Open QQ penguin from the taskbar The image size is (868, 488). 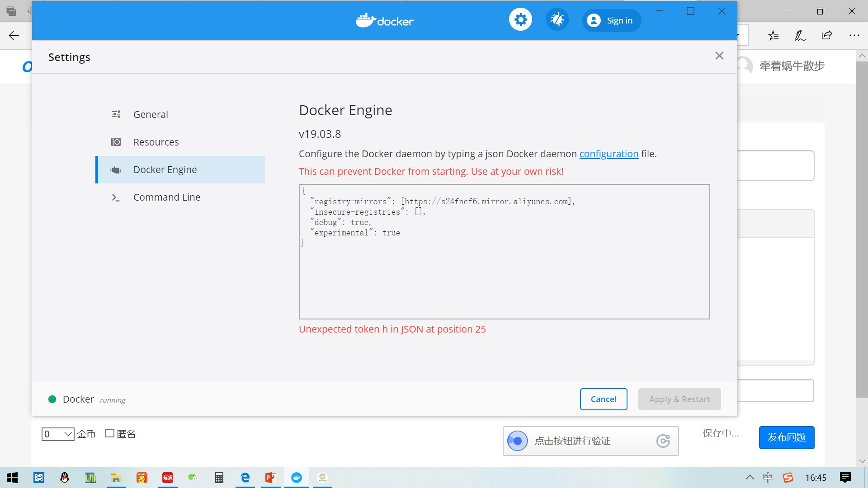(x=65, y=478)
